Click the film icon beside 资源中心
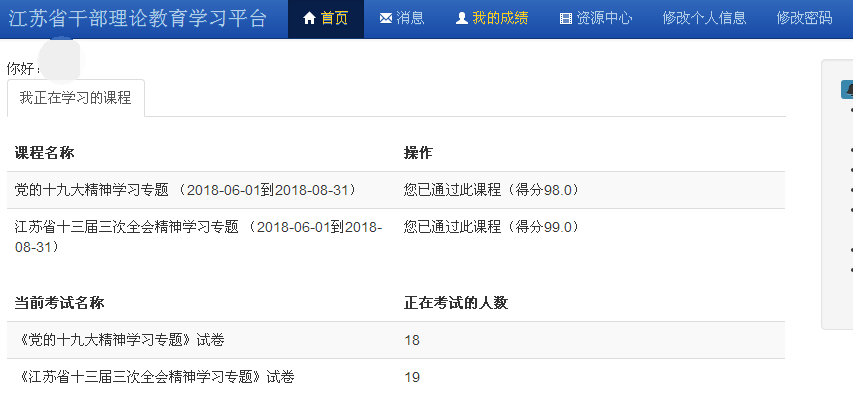Viewport: 853px width, 407px height. click(x=566, y=19)
